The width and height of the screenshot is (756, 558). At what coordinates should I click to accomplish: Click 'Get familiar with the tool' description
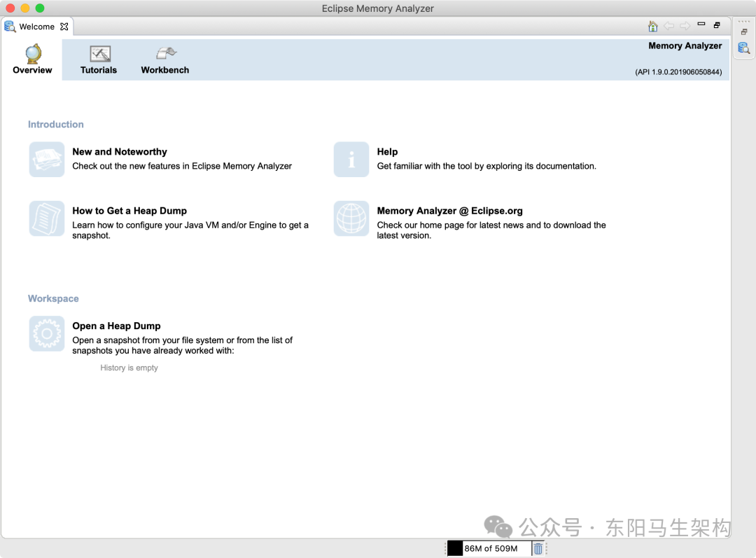coord(486,166)
